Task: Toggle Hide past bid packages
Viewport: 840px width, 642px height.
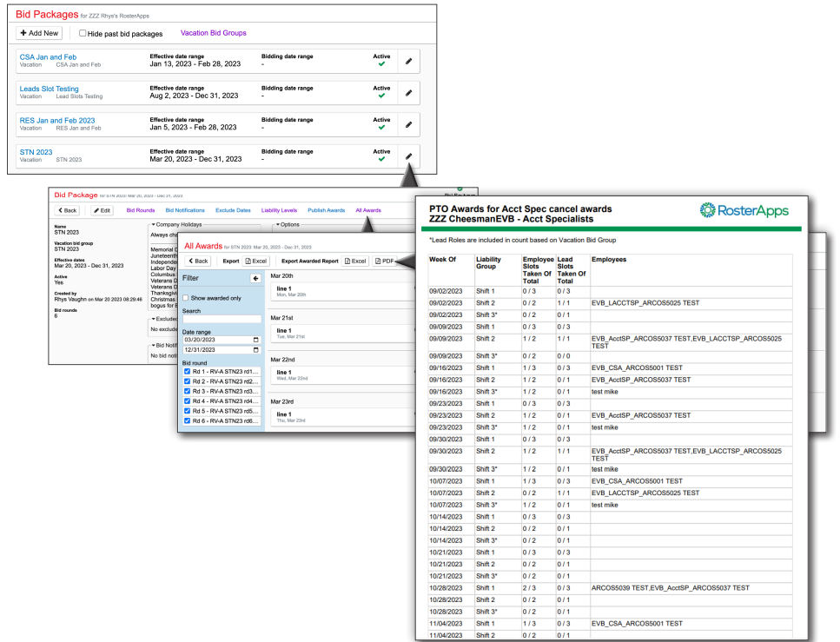Action: [x=83, y=33]
